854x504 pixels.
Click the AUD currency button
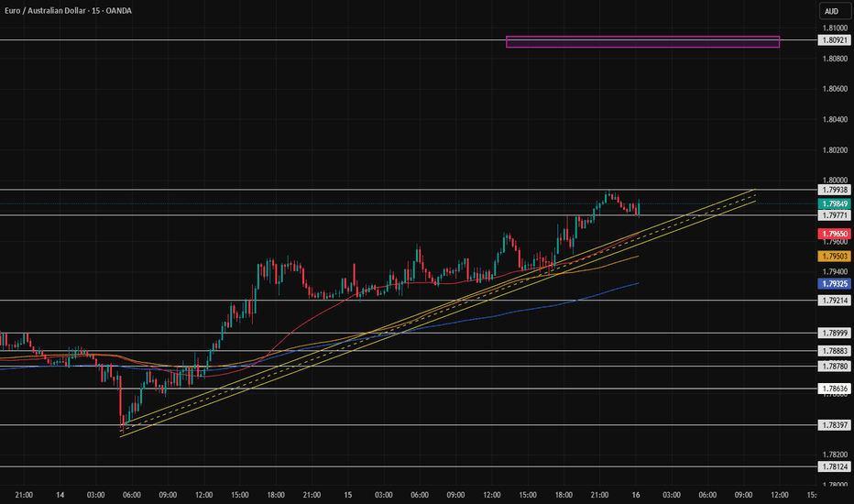(x=835, y=11)
